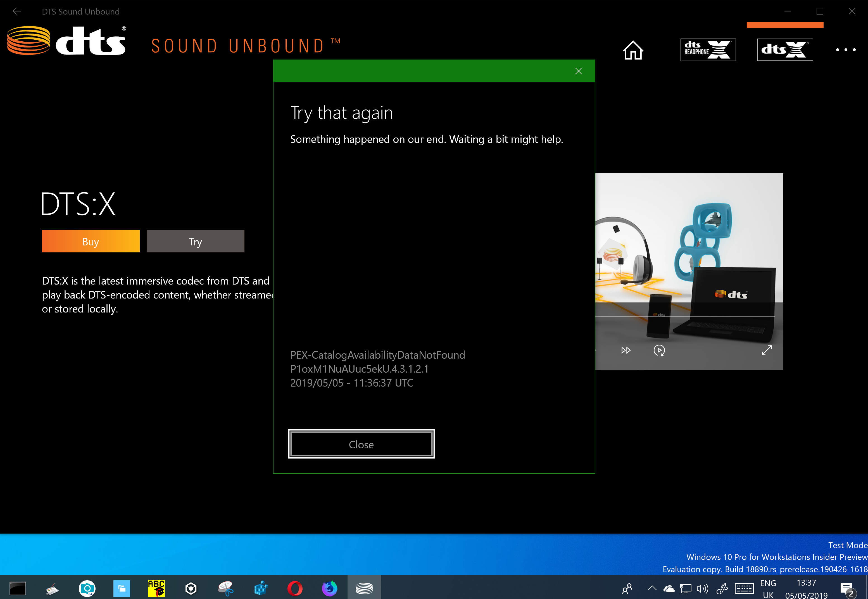The height and width of the screenshot is (599, 868).
Task: Click the DTS logo in the header
Action: tap(66, 41)
